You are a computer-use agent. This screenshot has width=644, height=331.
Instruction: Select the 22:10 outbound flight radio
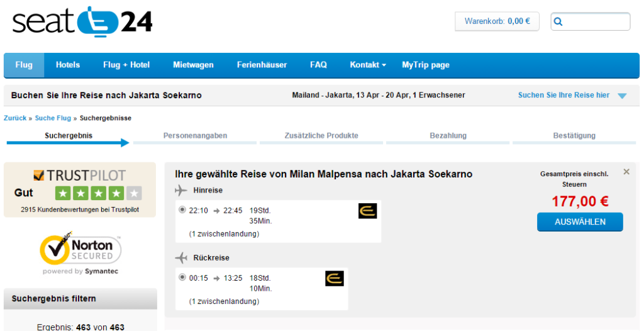[x=182, y=210]
